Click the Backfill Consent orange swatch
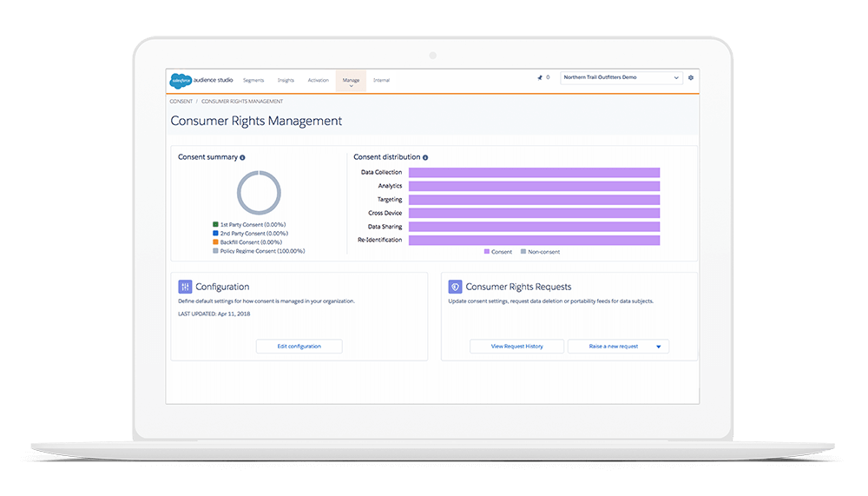 [215, 242]
